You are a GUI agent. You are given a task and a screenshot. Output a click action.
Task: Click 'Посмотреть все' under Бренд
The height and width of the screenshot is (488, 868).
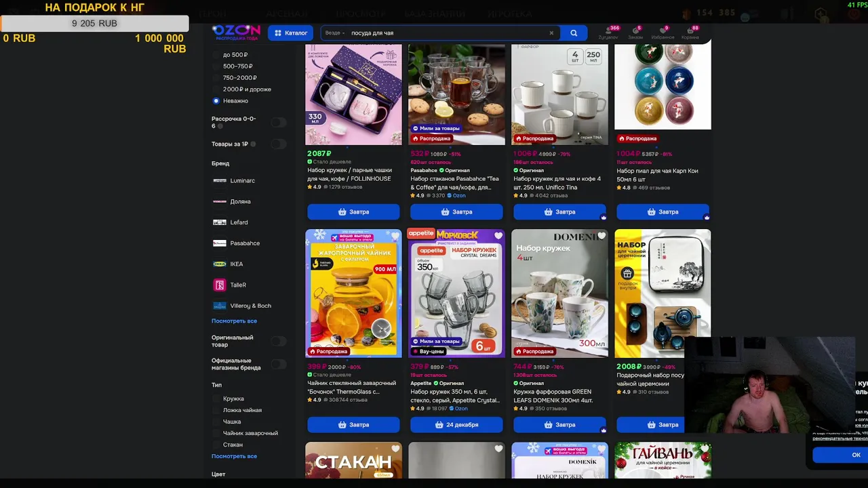coord(234,321)
